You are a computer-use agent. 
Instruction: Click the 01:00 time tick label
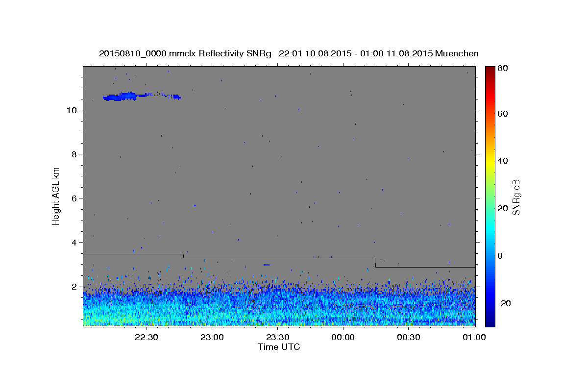474,337
